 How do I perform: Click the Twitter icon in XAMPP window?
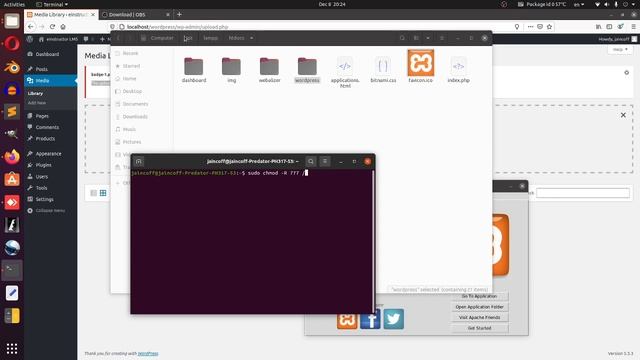(393, 319)
